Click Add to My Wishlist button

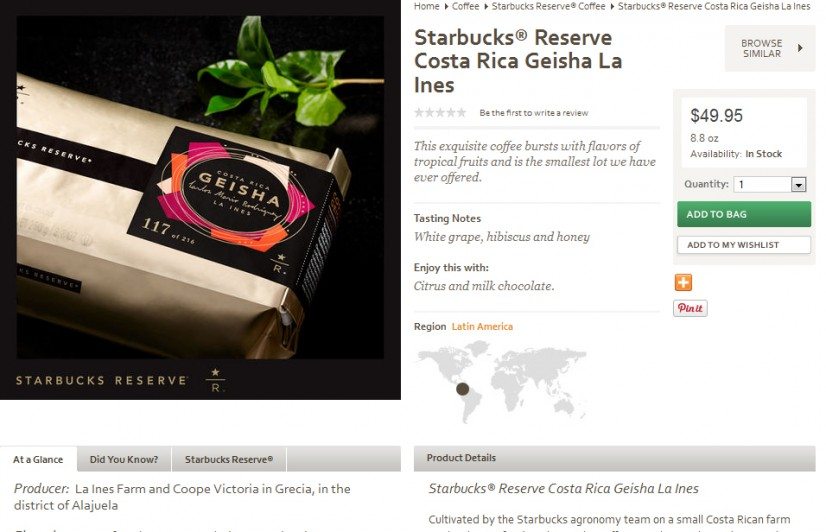pyautogui.click(x=744, y=245)
